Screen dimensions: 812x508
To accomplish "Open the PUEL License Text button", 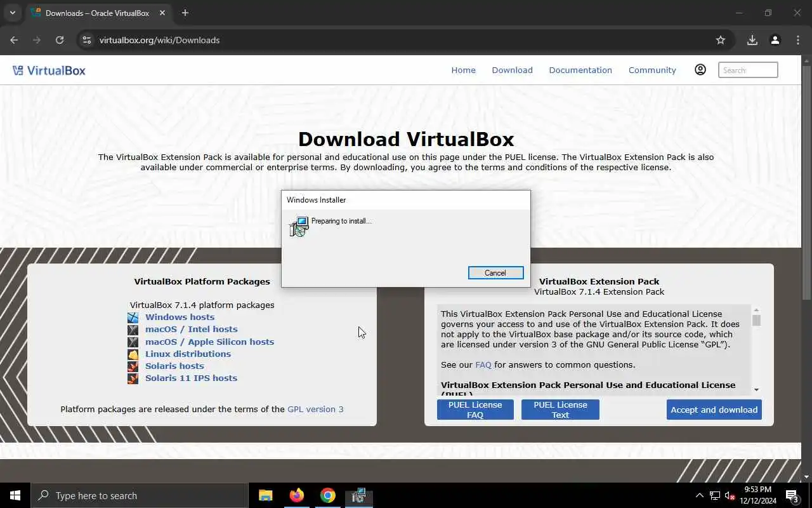I will click(x=560, y=410).
